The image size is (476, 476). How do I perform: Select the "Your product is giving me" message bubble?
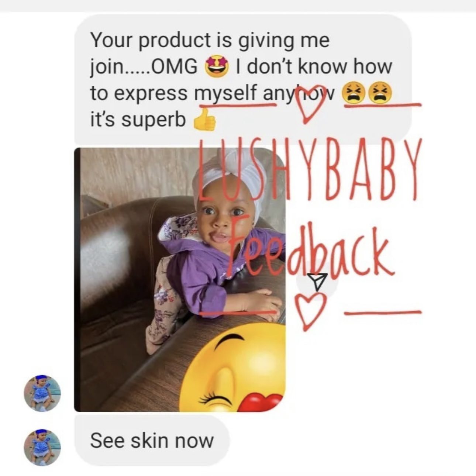tap(243, 79)
